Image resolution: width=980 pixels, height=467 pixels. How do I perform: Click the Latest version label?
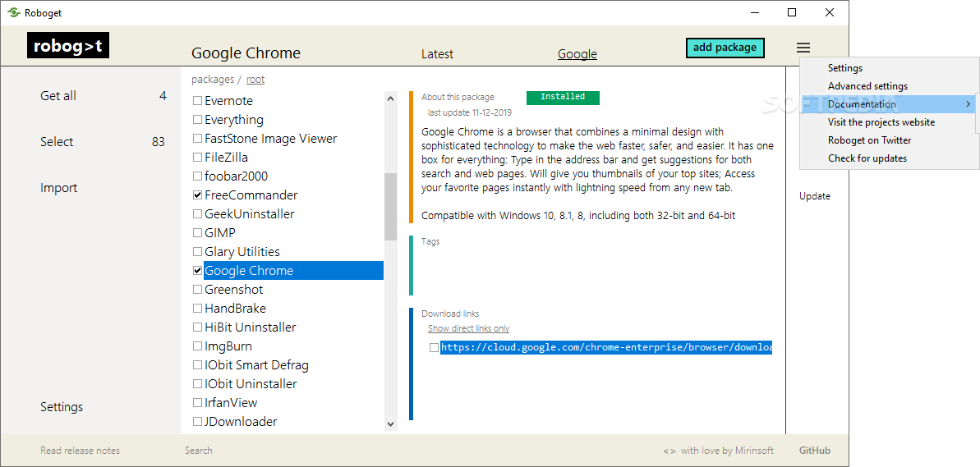(x=437, y=54)
